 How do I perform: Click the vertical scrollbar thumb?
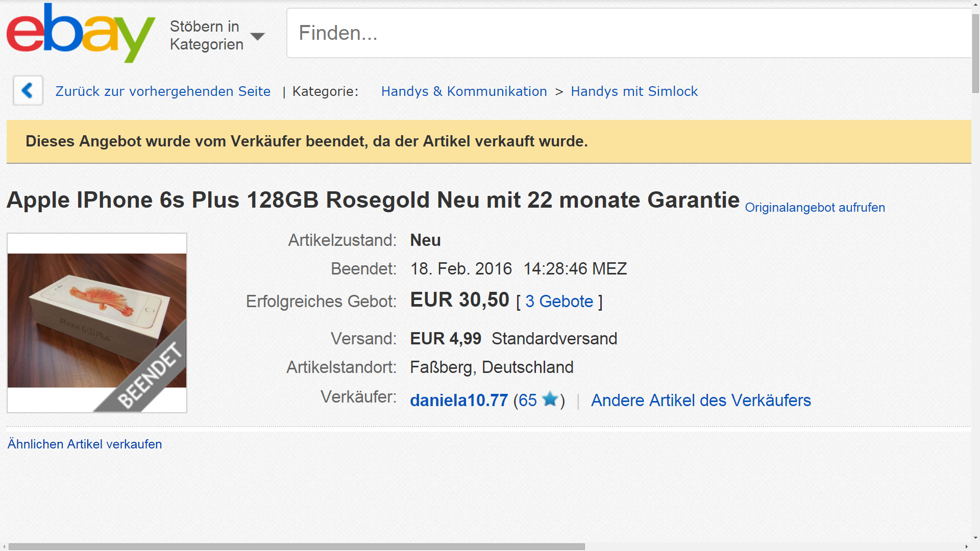coord(975,54)
